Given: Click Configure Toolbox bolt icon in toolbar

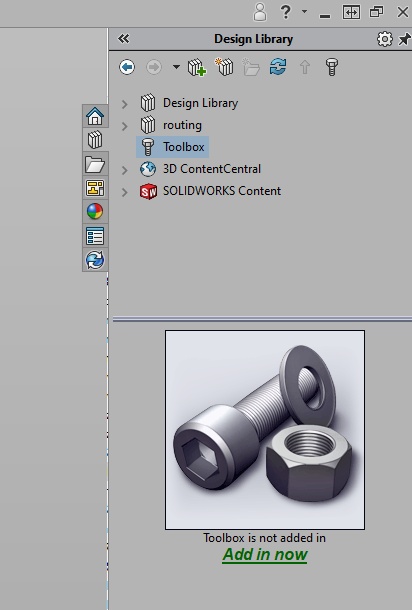Looking at the screenshot, I should pyautogui.click(x=331, y=67).
